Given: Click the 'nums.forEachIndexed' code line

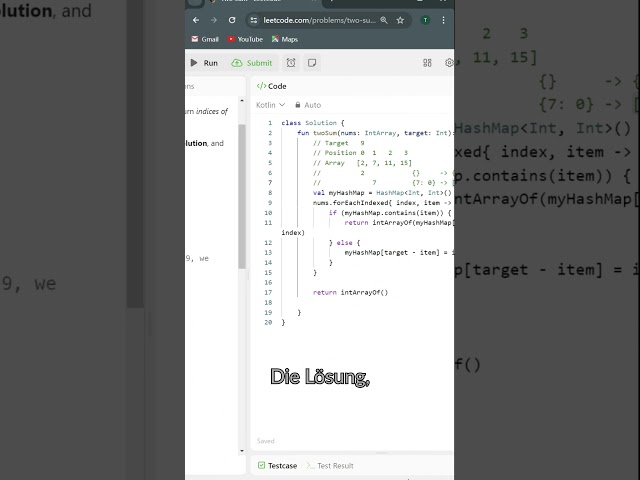Looking at the screenshot, I should 382,202.
